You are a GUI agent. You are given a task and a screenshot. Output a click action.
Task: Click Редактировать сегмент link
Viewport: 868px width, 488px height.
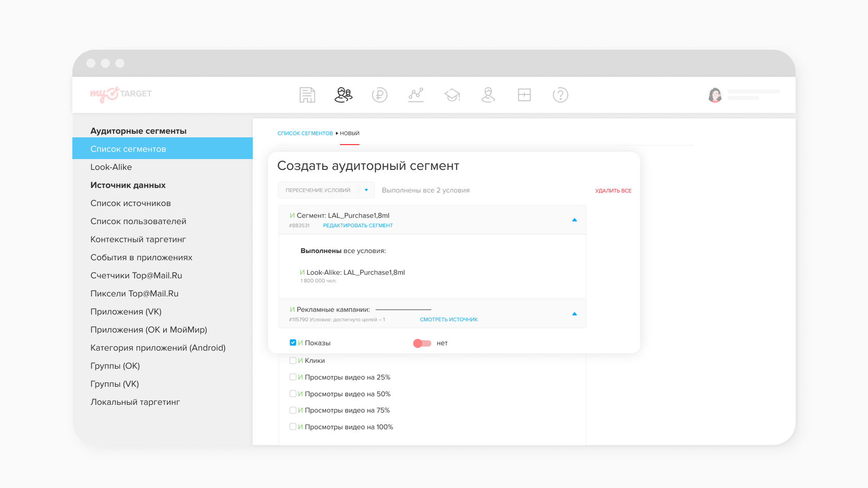pyautogui.click(x=358, y=226)
